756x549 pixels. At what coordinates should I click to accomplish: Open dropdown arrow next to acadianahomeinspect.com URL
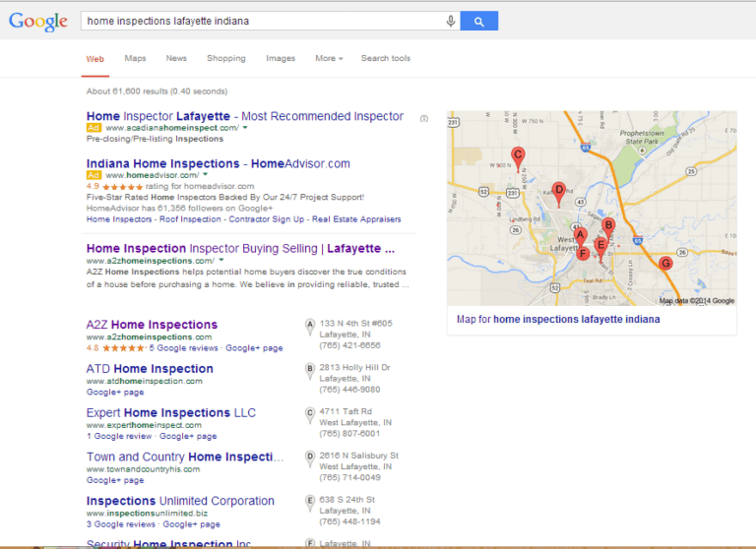pos(245,128)
